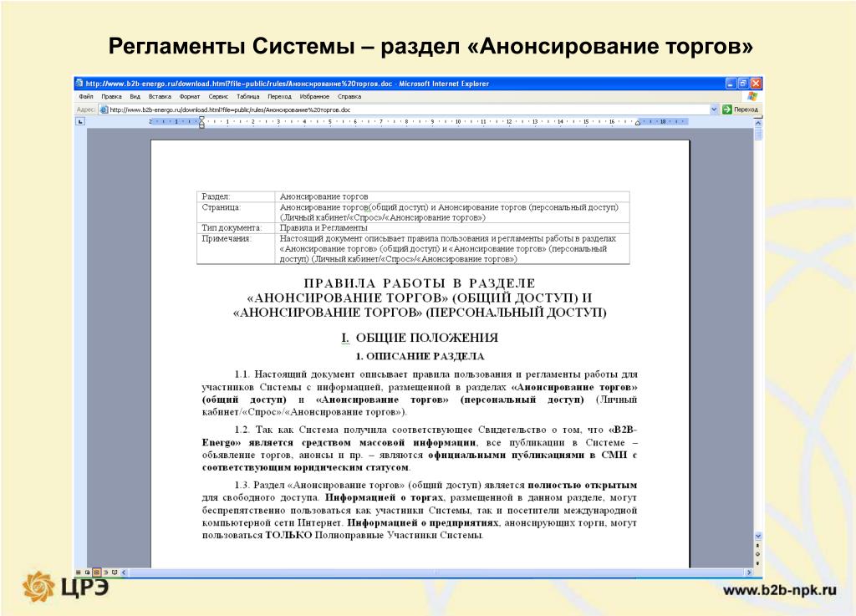Click the vertical scrollbar up arrow

coord(757,124)
